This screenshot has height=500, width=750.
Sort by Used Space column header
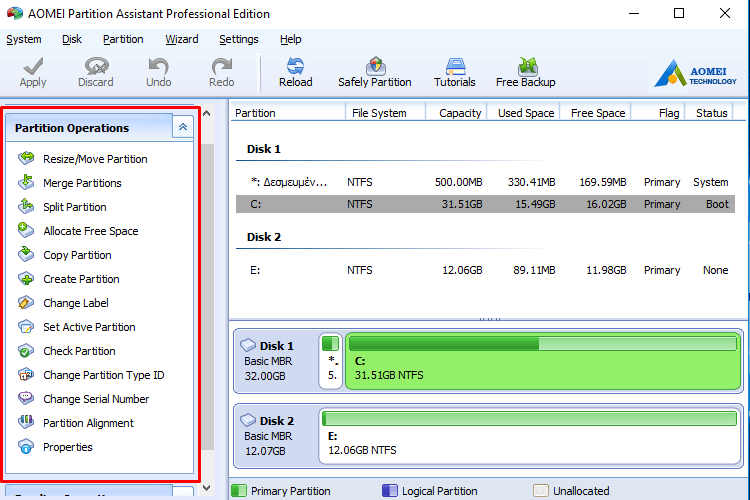[x=523, y=113]
